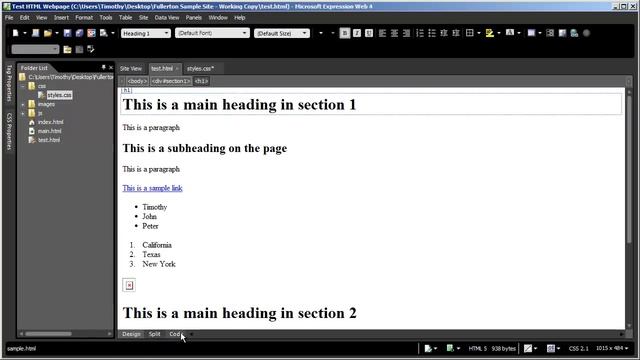The height and width of the screenshot is (360, 640).
Task: Click the yellow folder icon in second toolbar row
Action: pyautogui.click(x=67, y=49)
